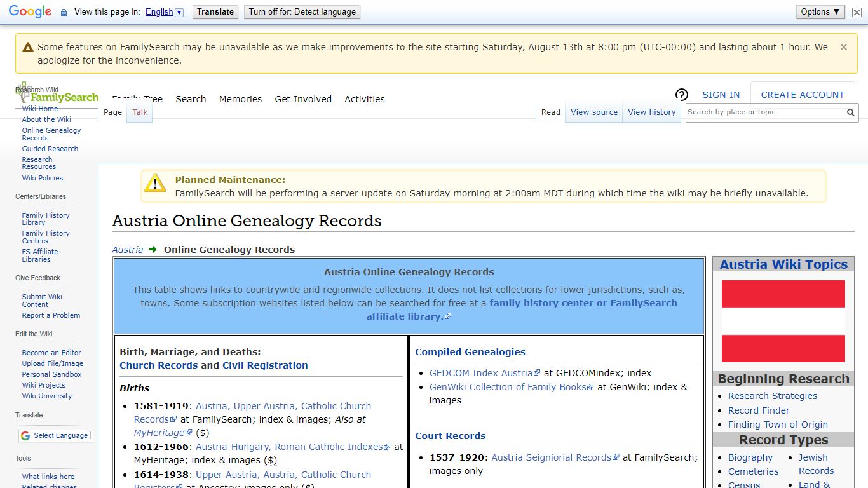This screenshot has height=488, width=868.
Task: Click the Austria breadcrumb link
Action: pyautogui.click(x=128, y=250)
